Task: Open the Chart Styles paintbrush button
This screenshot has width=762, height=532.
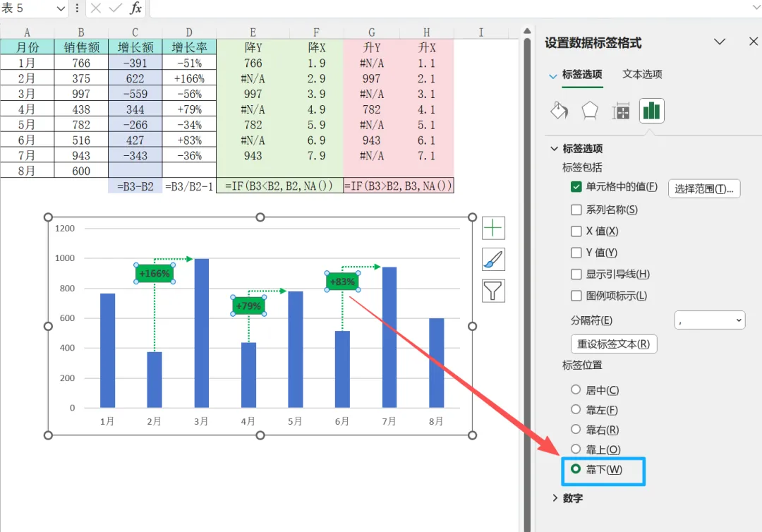Action: (x=493, y=260)
